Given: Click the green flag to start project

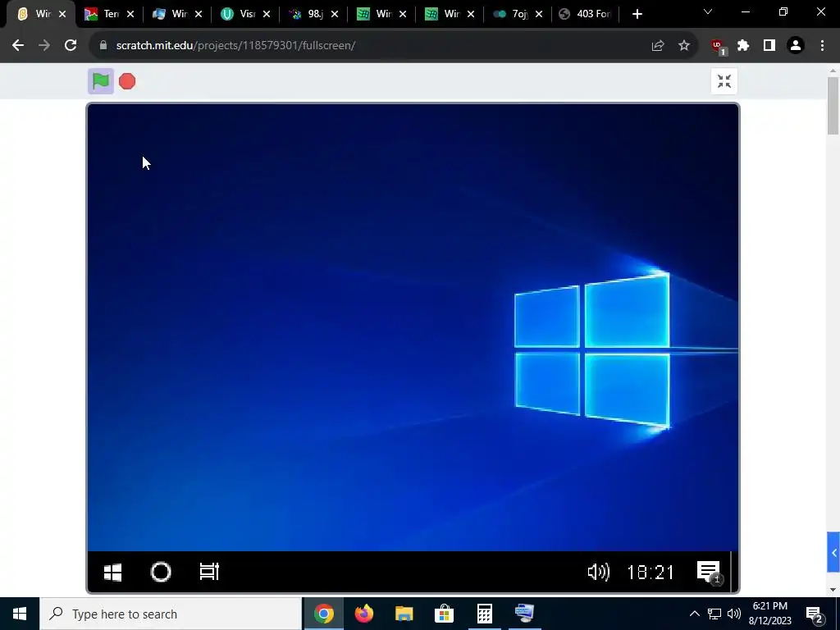Looking at the screenshot, I should 101,81.
